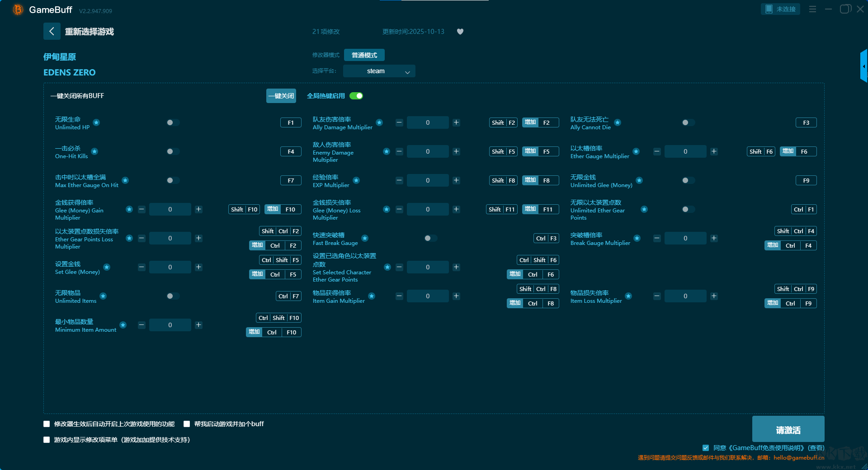Click the 未连接 connection status button
868x470 pixels.
pos(780,9)
